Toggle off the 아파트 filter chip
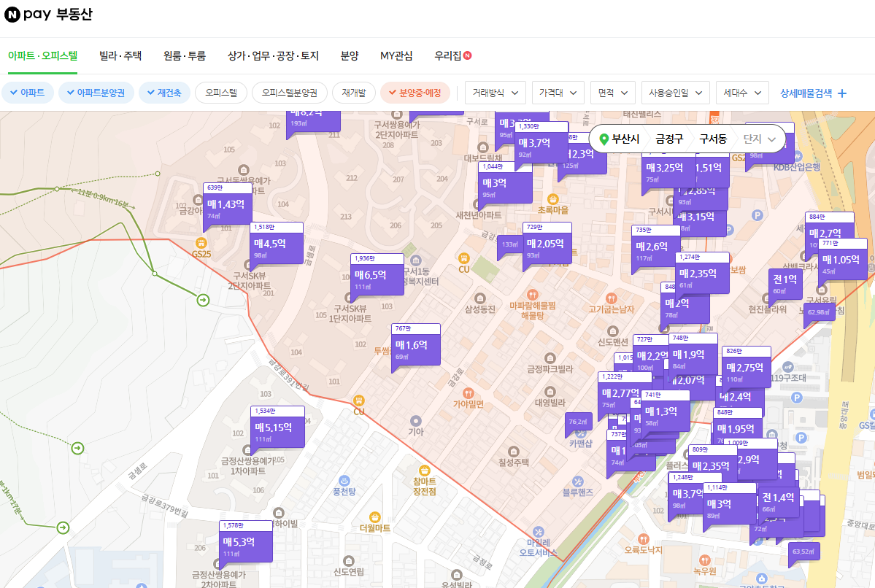 coord(28,93)
